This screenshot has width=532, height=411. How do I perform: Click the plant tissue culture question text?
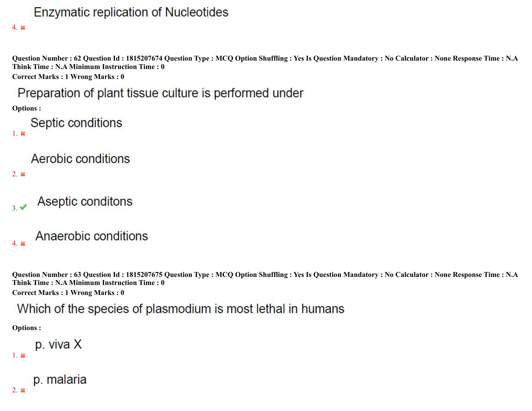tap(160, 93)
